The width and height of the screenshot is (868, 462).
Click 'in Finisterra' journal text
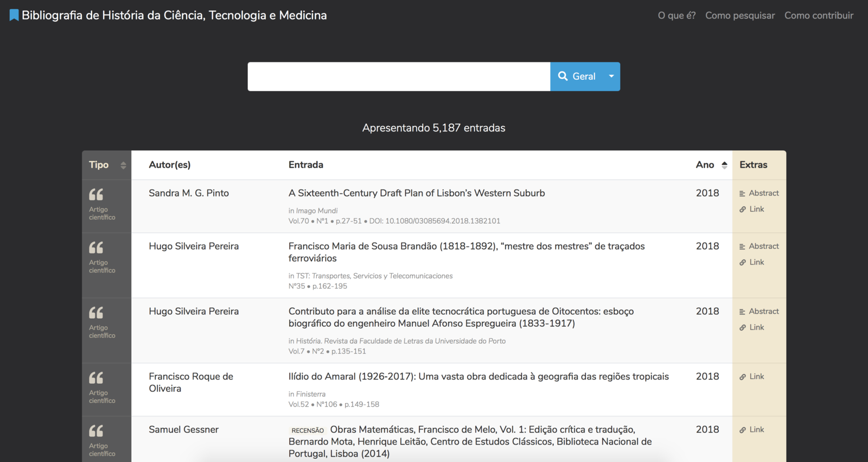[x=307, y=394]
